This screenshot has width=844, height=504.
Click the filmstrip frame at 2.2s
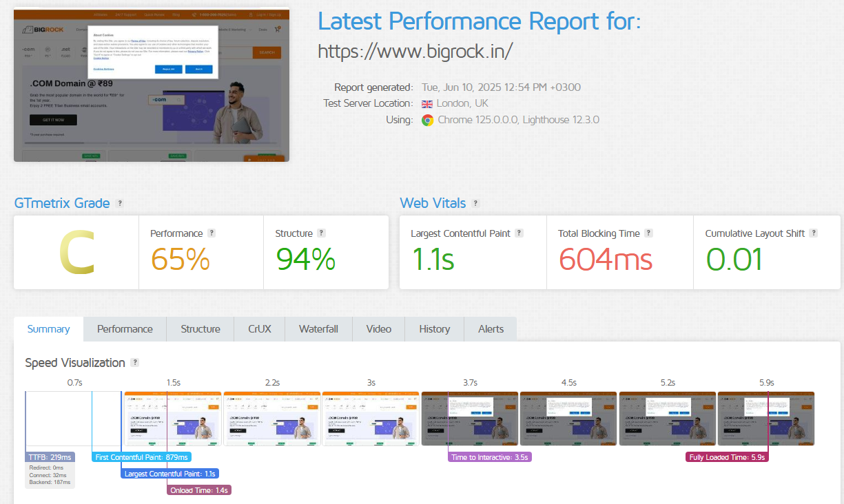point(271,419)
